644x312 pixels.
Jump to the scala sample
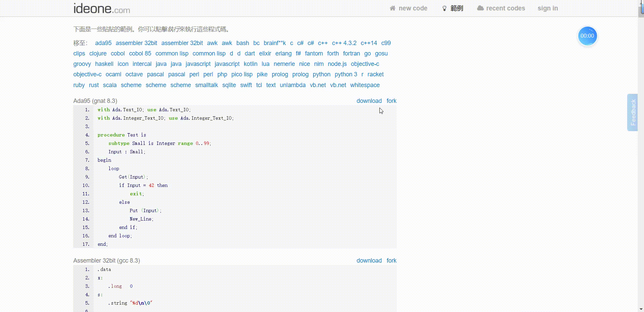[x=109, y=85]
